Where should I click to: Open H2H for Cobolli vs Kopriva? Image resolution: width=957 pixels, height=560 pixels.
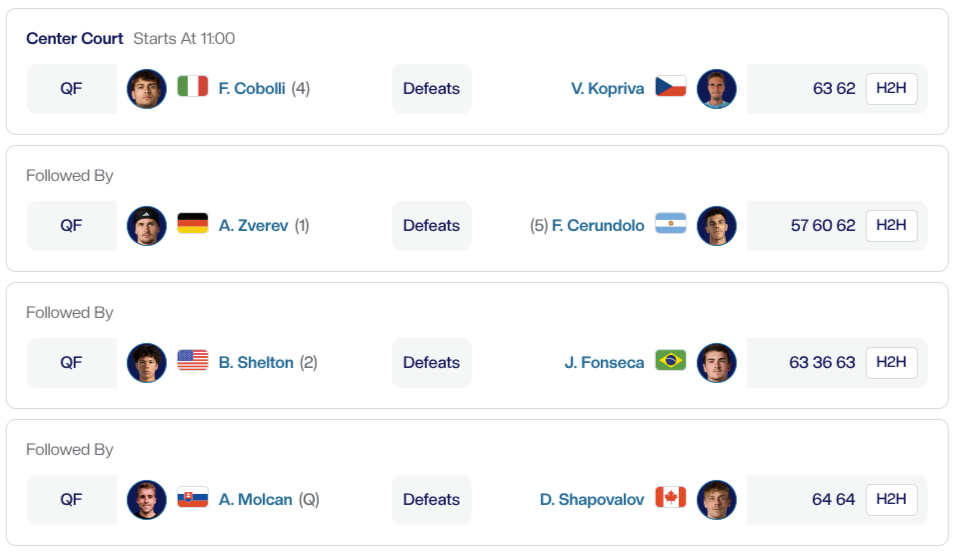(891, 88)
